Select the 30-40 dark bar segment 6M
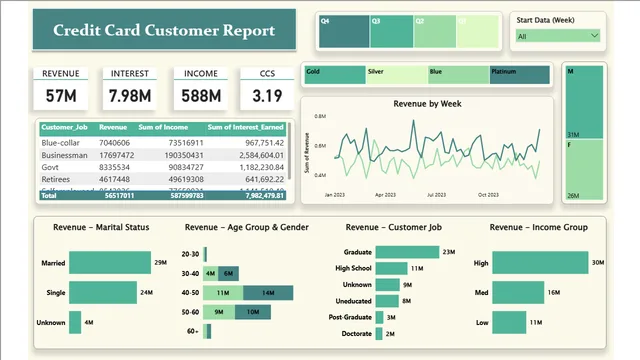Screen dimensions: 640x360 click(229, 273)
